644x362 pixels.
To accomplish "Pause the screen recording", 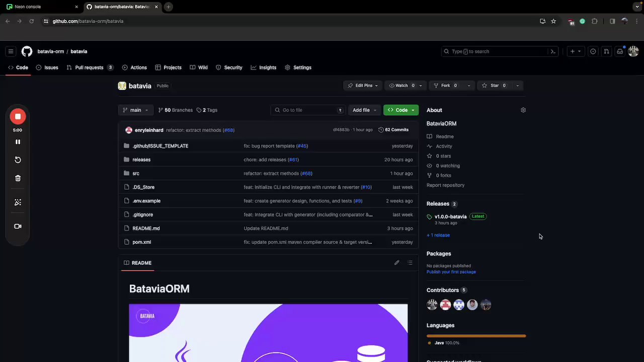I will pos(18,142).
